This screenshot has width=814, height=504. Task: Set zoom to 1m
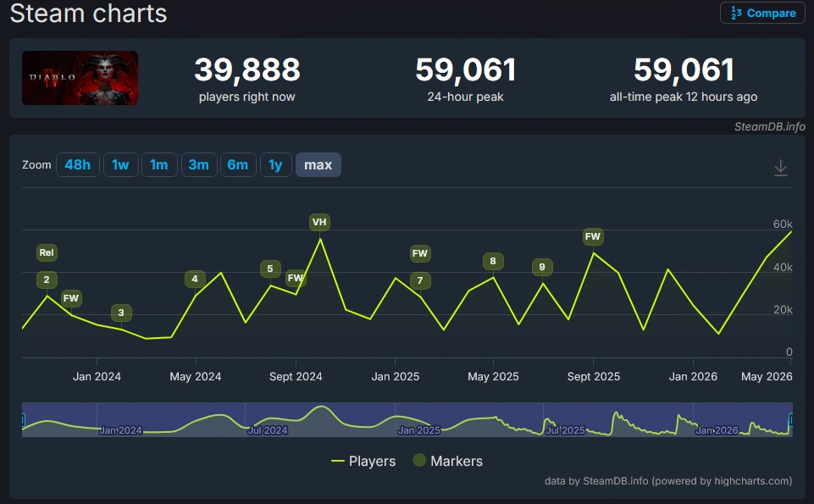[159, 165]
